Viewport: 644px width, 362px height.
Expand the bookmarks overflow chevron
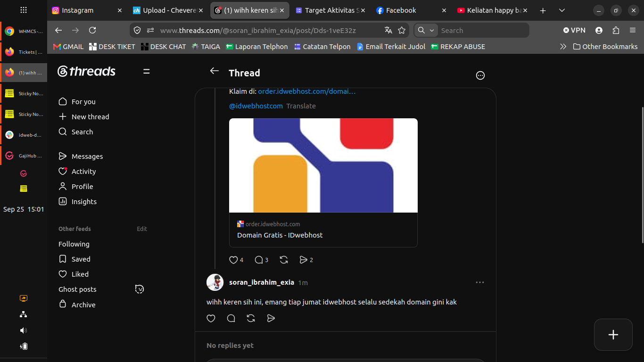coord(563,47)
